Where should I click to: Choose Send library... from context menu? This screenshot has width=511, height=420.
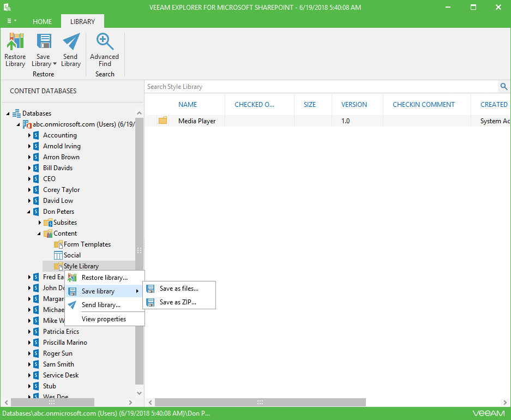pos(105,305)
